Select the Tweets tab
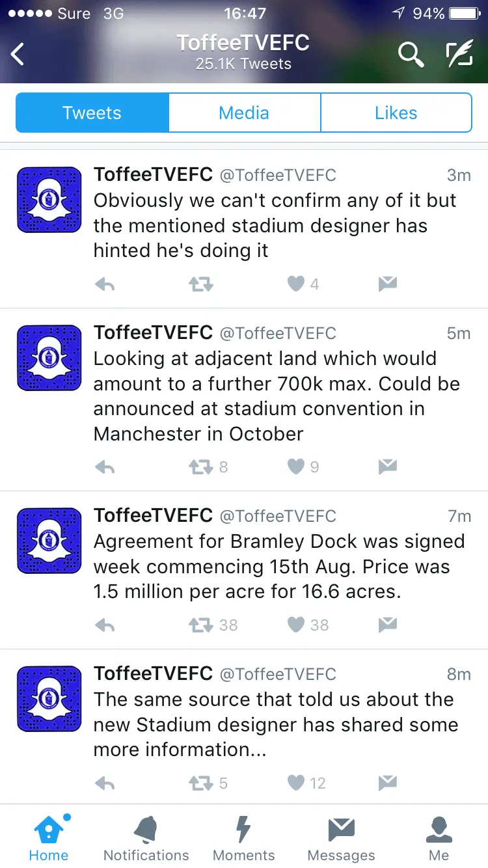 pos(92,113)
